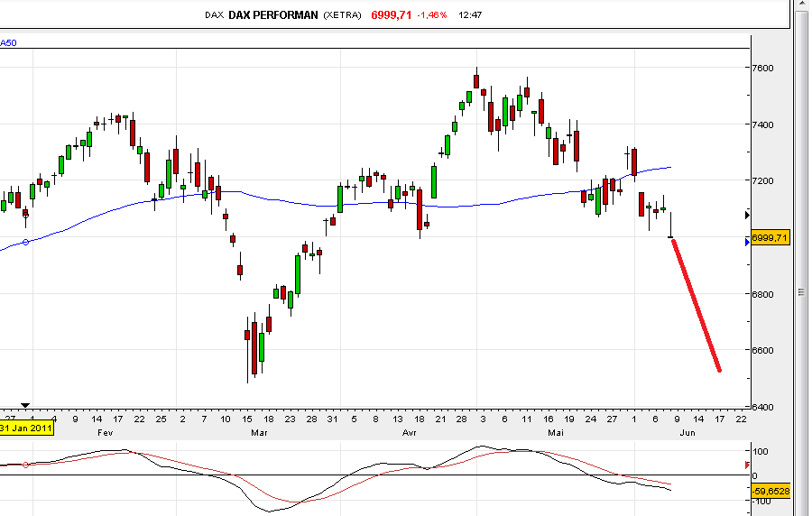Select the blue circle marker on the moving average line
The image size is (812, 516).
26,243
